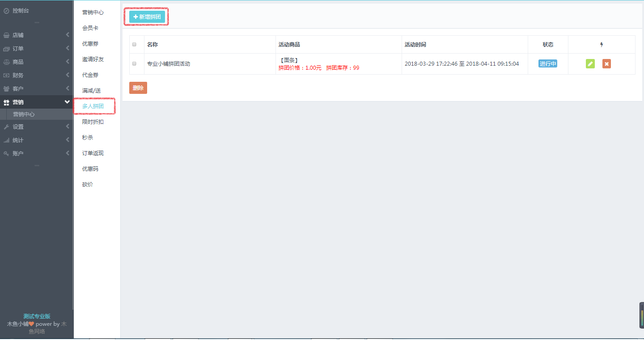Check the box for 专业小铺拼团活动 row
The height and width of the screenshot is (341, 644).
click(x=134, y=64)
